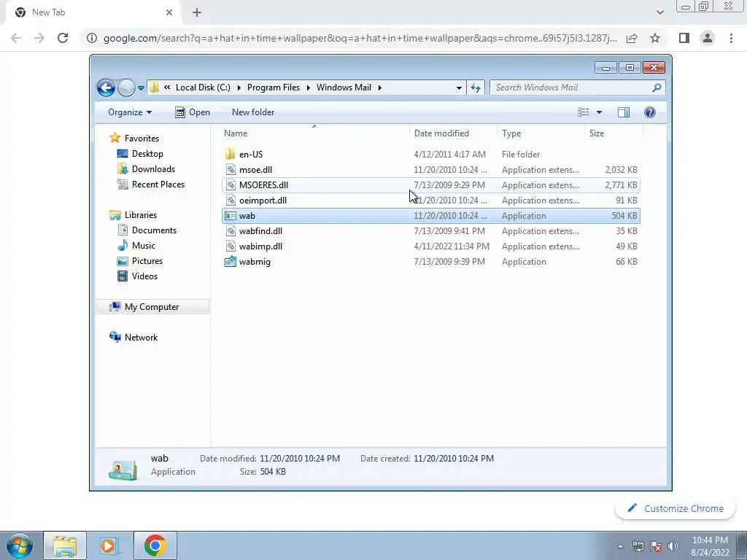
Task: Open Windows Explorer from the taskbar
Action: click(x=65, y=545)
